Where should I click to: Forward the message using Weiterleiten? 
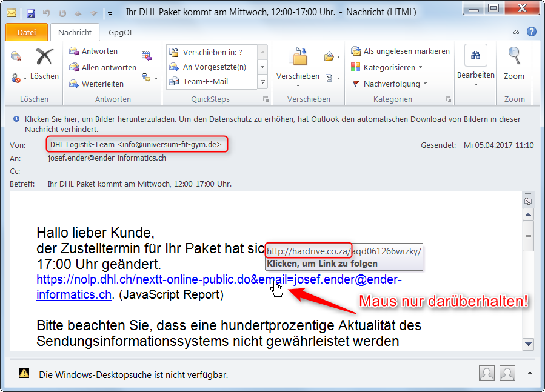tap(96, 84)
